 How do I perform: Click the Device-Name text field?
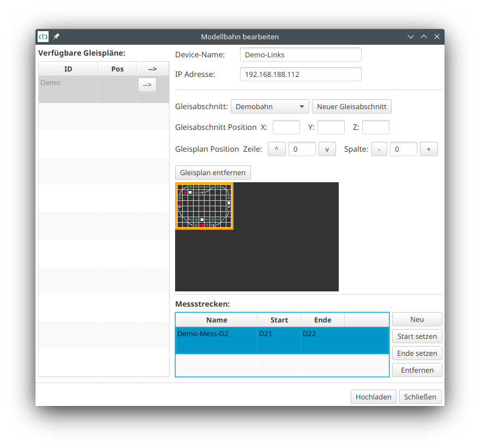[301, 55]
